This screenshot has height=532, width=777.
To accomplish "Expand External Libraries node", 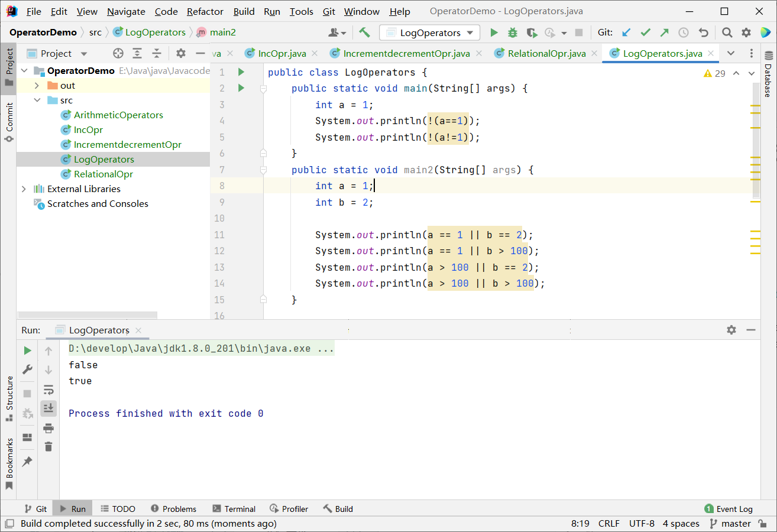I will [24, 189].
